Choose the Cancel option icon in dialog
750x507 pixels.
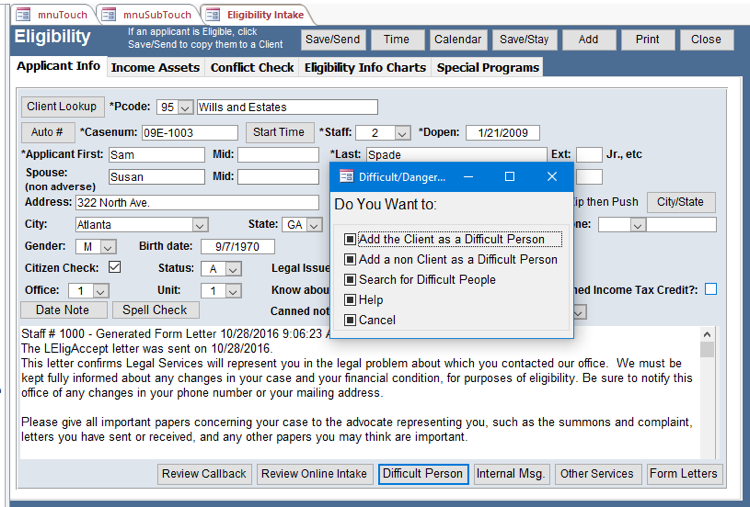pyautogui.click(x=350, y=320)
